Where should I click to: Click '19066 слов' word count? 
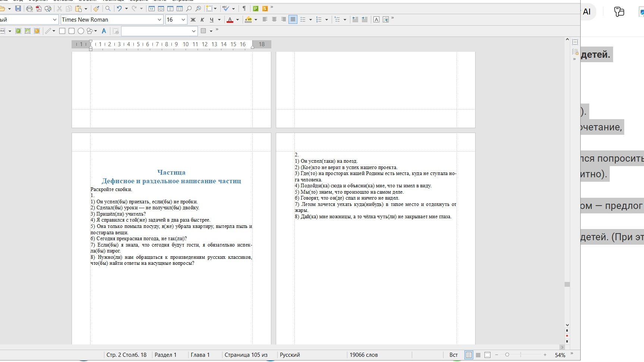[x=364, y=355]
